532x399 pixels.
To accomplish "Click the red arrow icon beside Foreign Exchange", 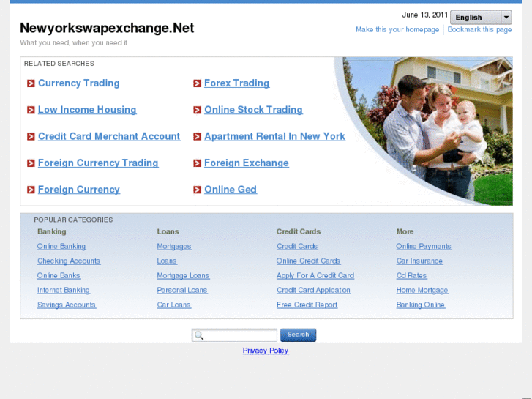I will pos(197,163).
